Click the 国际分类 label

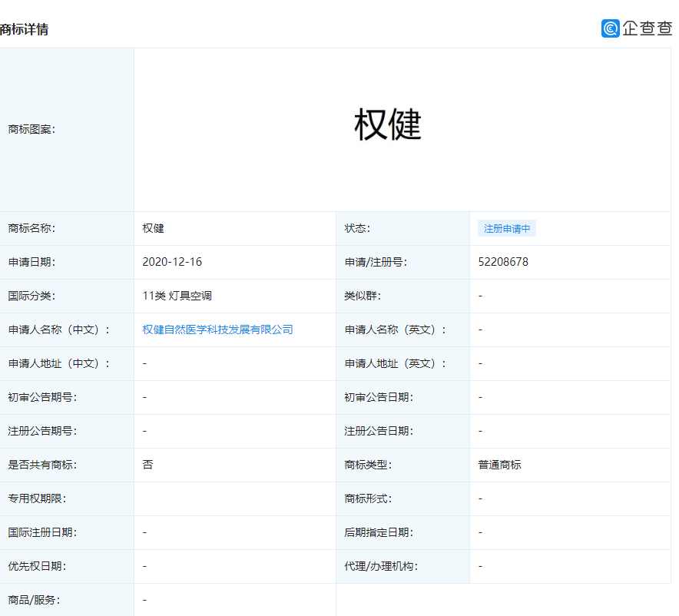[31, 296]
